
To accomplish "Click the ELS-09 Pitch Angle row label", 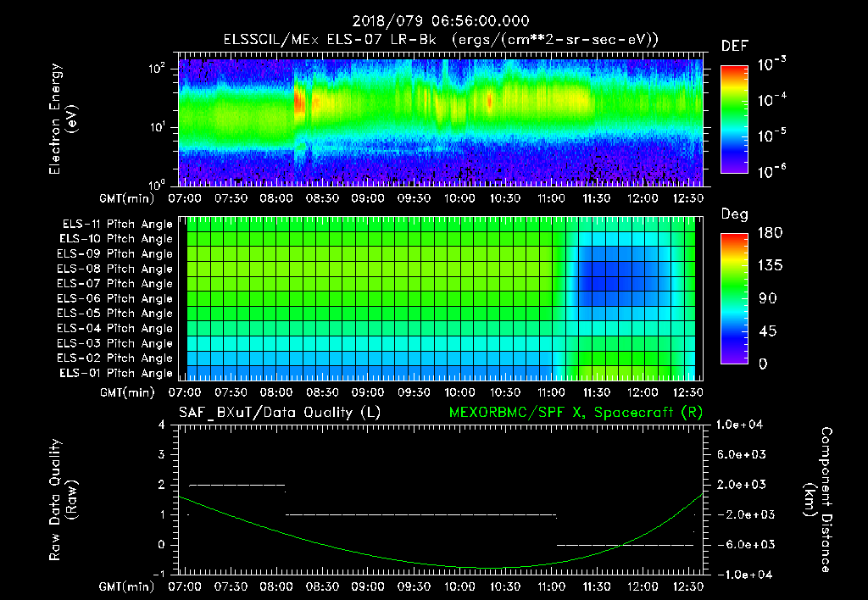I will (x=115, y=254).
